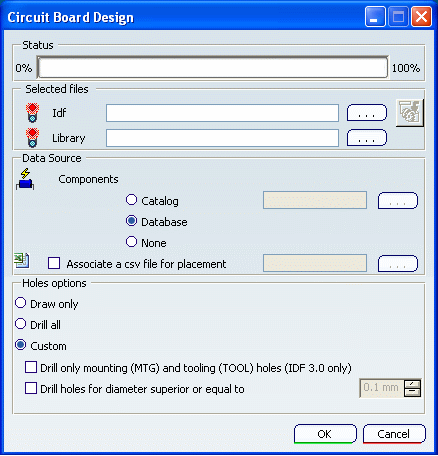This screenshot has width=438, height=456.
Task: Check Drill holes for diameter superior option
Action: [31, 388]
